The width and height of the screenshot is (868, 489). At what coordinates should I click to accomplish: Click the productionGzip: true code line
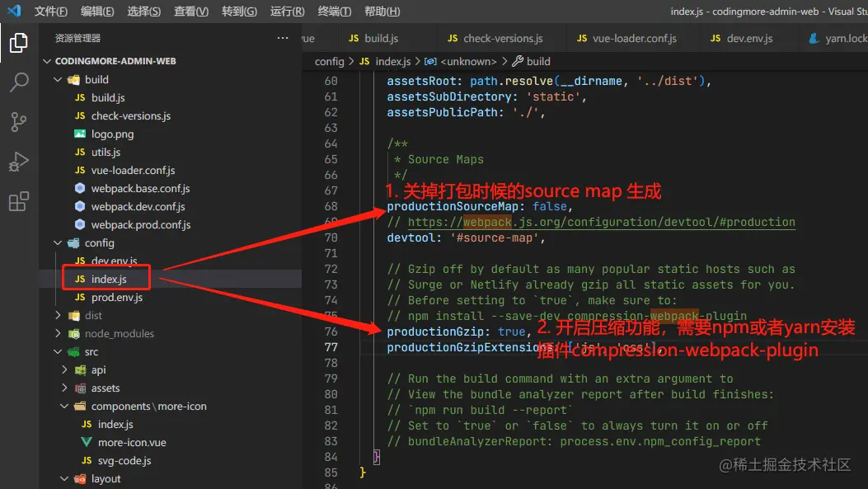[459, 331]
